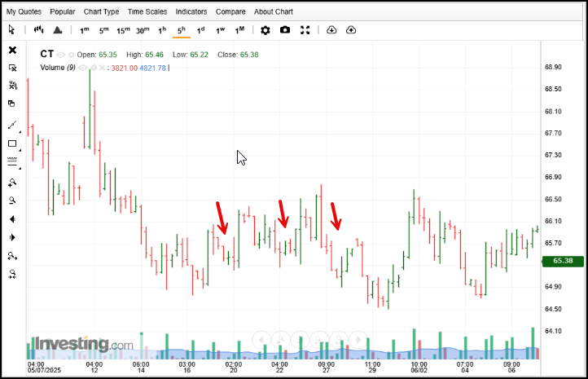Click the Volume (9) indicator label
Screen dimensions: 588x379
click(58, 68)
